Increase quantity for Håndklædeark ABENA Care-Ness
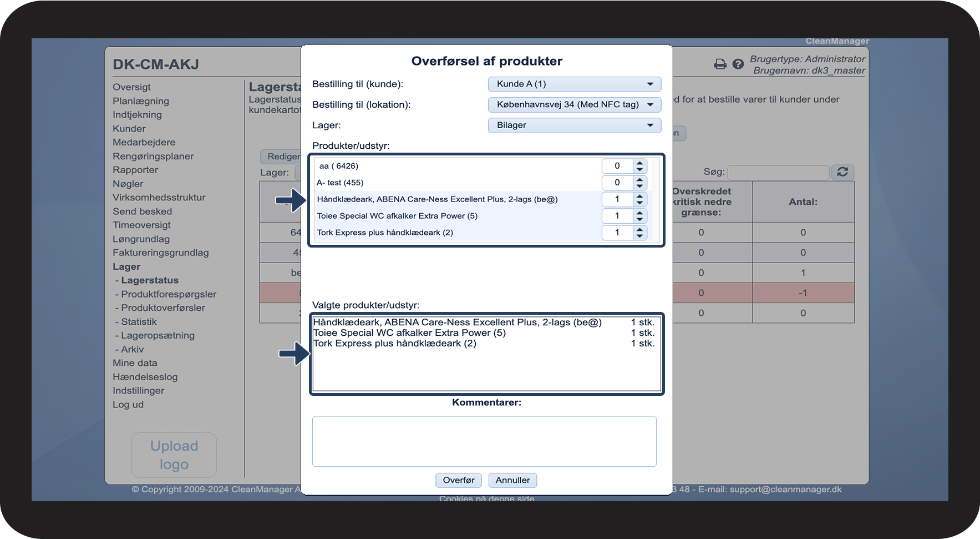 point(640,196)
